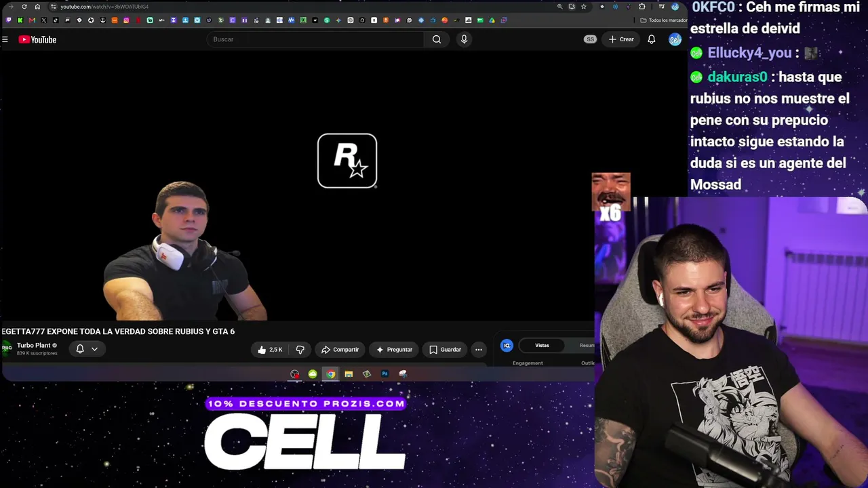Toggle the Turbo Plant subscription notification bell
Image resolution: width=868 pixels, height=488 pixels.
(x=80, y=349)
